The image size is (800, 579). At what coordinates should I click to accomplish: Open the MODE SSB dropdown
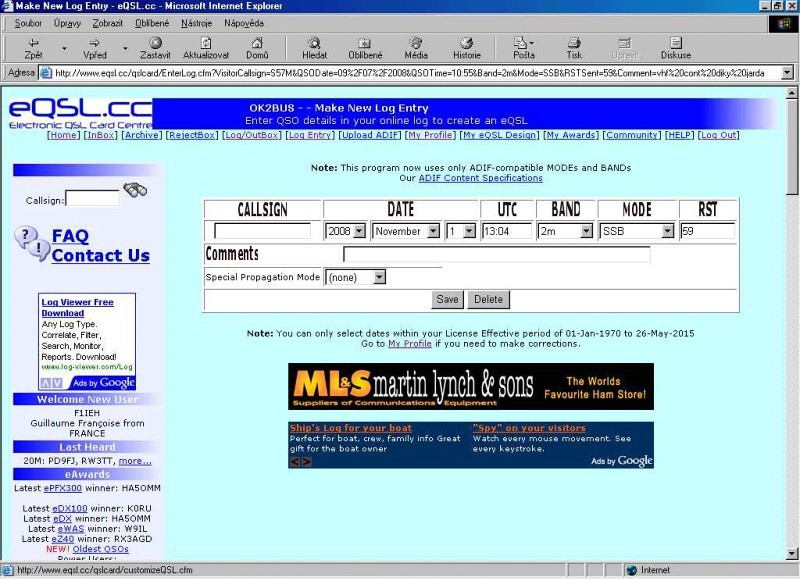tap(667, 231)
